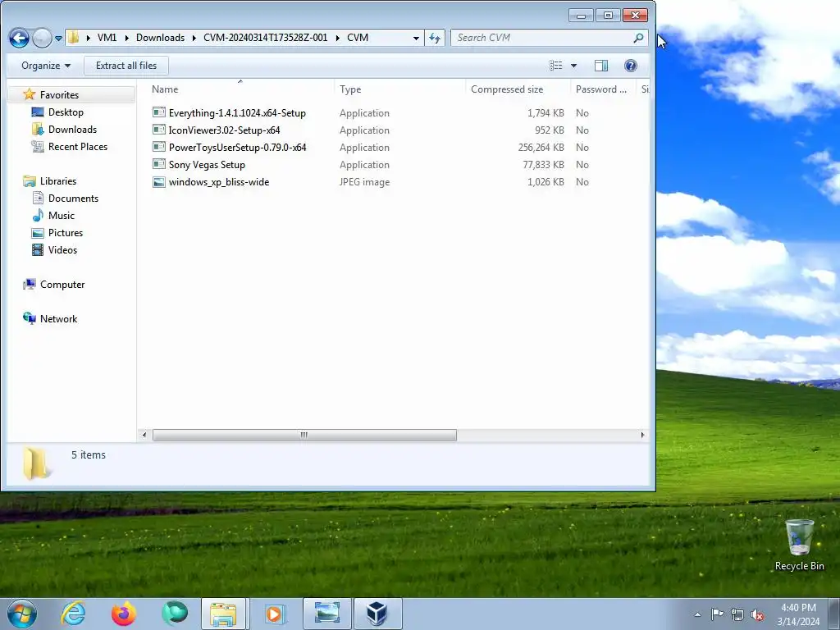840x630 pixels.
Task: Select the Recycle Bin desktop icon
Action: (799, 546)
